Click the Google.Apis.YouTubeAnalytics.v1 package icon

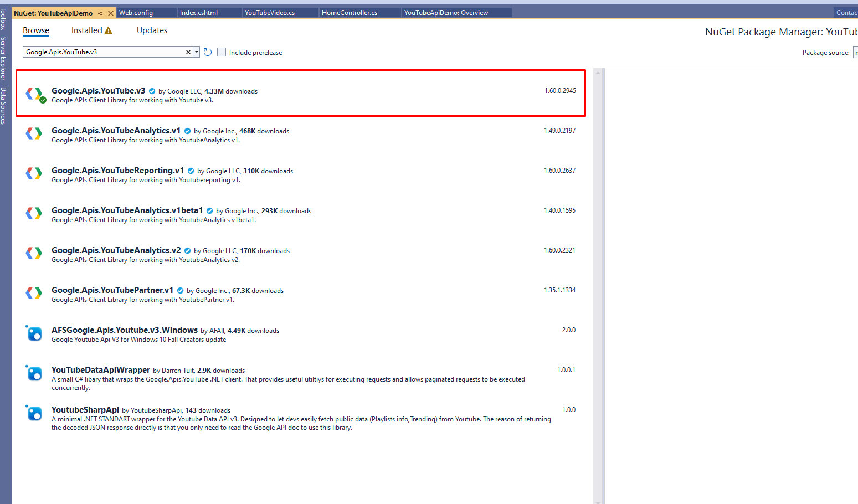click(34, 133)
